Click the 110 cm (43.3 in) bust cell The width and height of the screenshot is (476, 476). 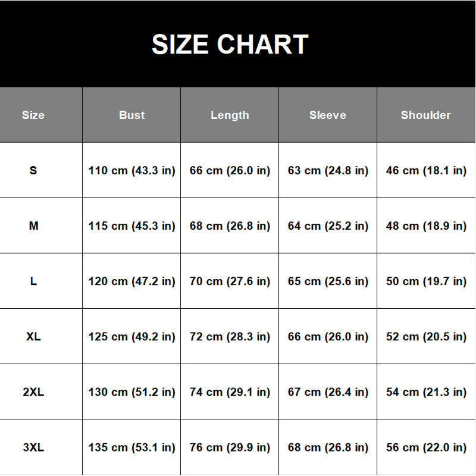point(131,171)
